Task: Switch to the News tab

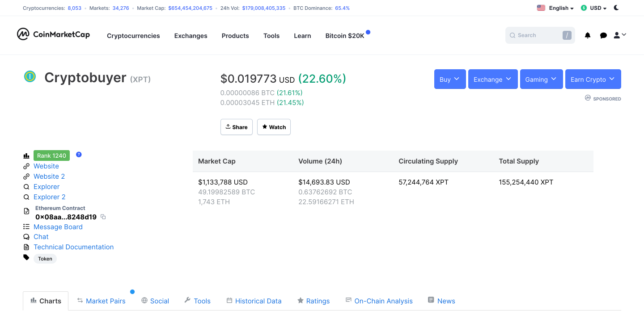Action: 441,301
